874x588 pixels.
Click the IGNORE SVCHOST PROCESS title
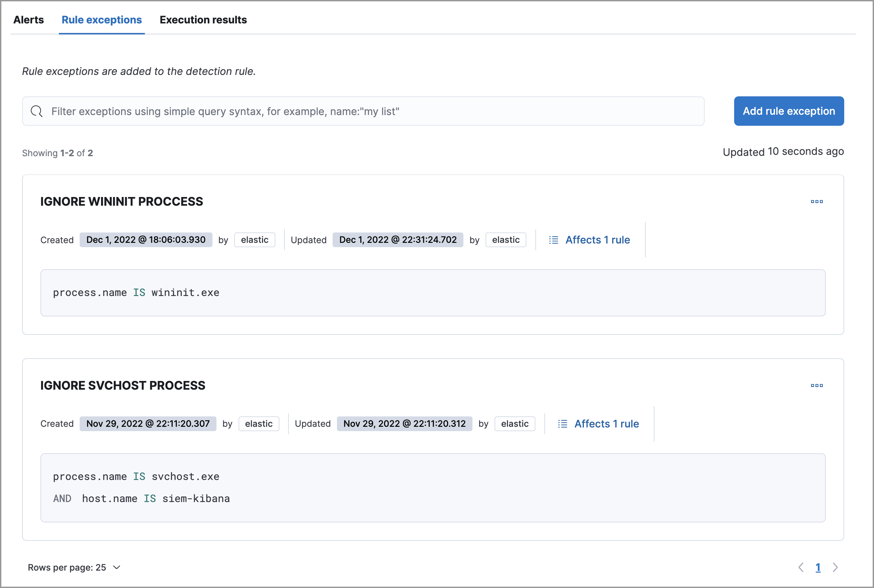[x=123, y=386]
